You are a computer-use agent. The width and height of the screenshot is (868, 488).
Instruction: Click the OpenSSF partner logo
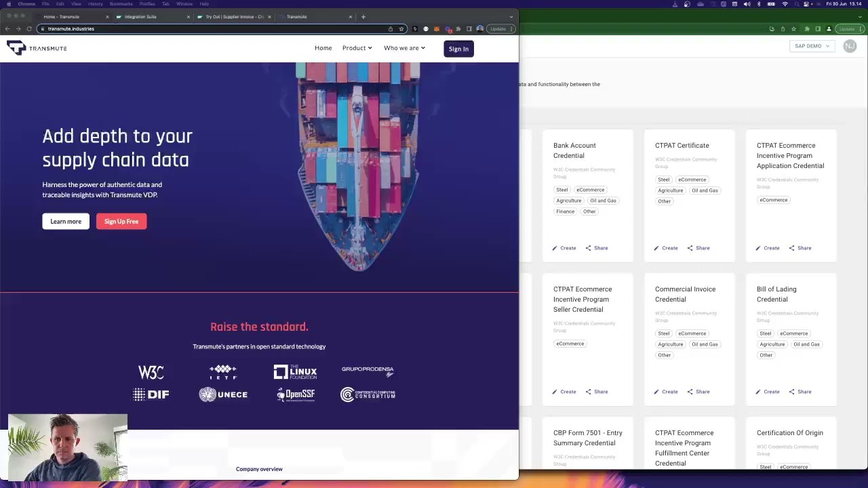click(296, 394)
